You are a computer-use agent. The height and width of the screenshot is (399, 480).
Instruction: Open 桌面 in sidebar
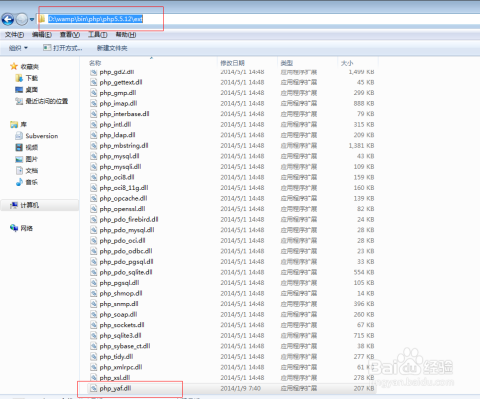point(27,90)
